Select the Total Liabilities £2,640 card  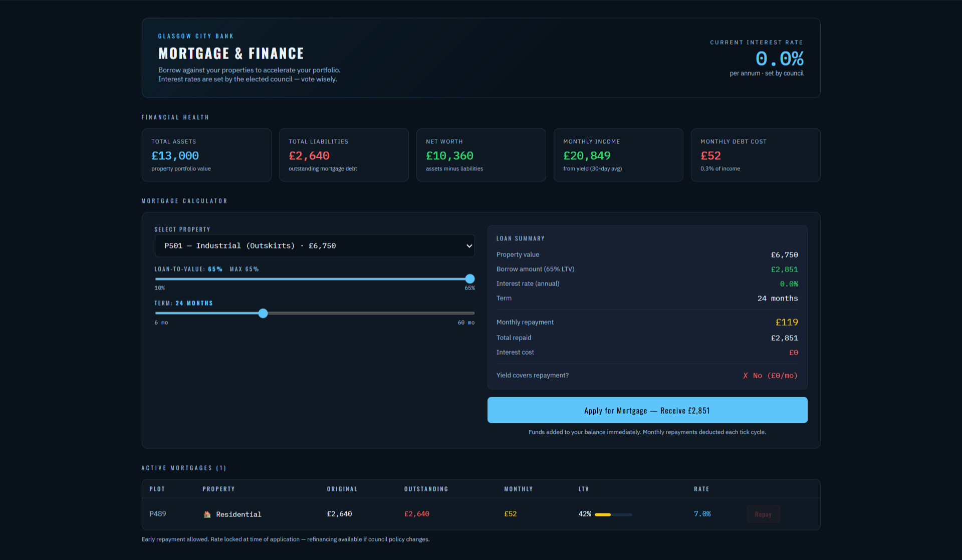tap(344, 155)
